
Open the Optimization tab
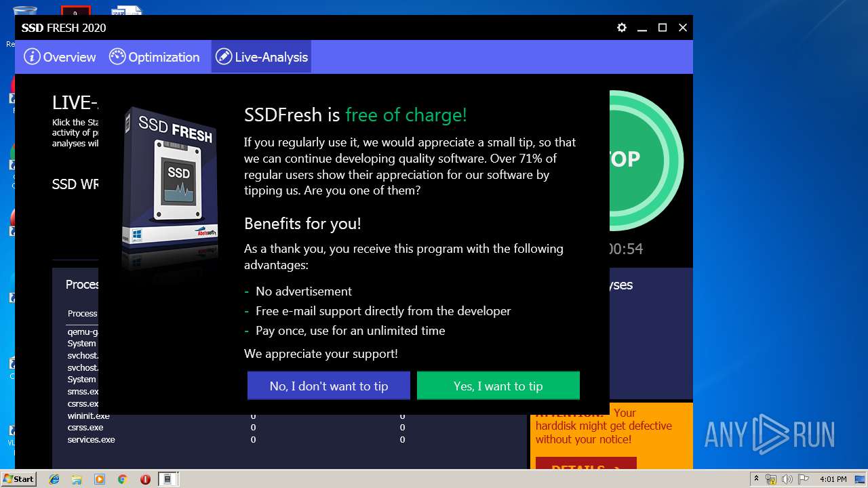coord(155,57)
